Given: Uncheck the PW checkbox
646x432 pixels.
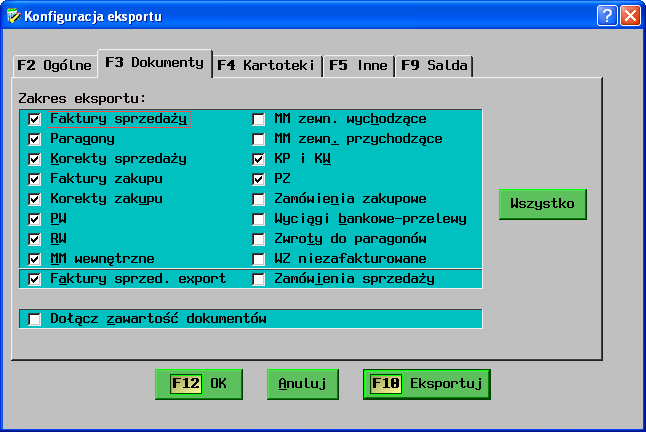Looking at the screenshot, I should click(34, 219).
